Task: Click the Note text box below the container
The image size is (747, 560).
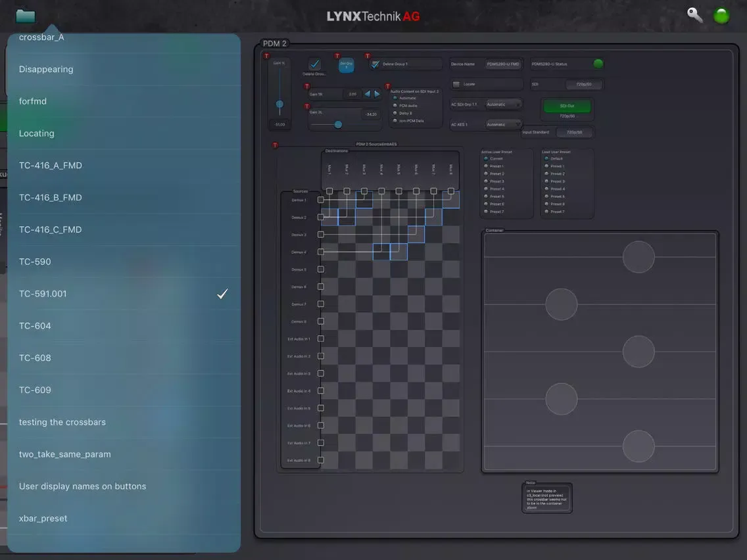Action: tap(546, 499)
